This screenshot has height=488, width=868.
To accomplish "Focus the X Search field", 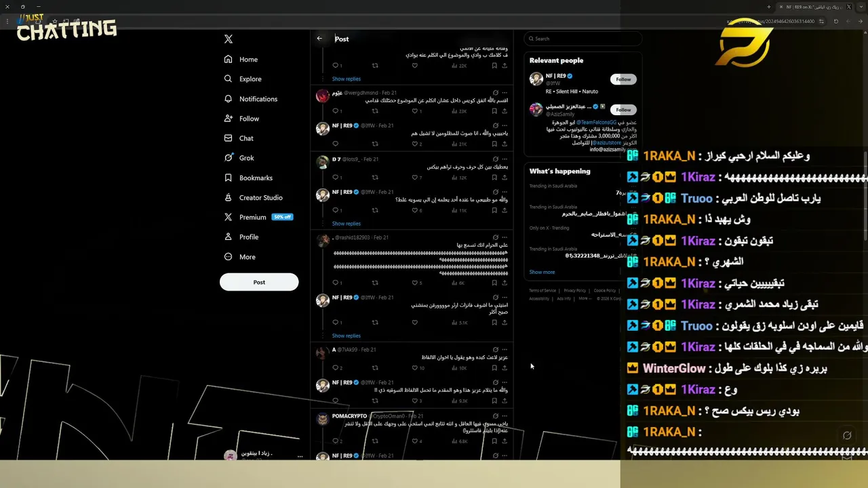I will pos(583,39).
